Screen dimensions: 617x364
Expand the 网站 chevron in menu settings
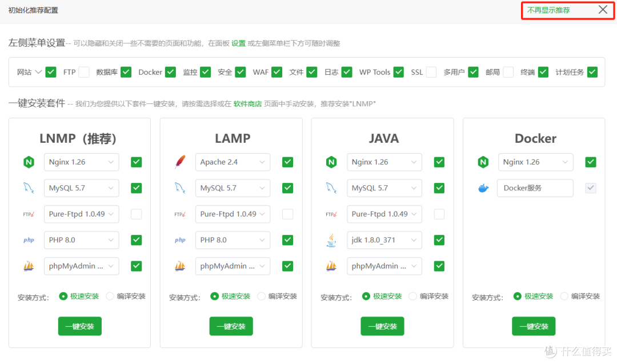(x=38, y=72)
